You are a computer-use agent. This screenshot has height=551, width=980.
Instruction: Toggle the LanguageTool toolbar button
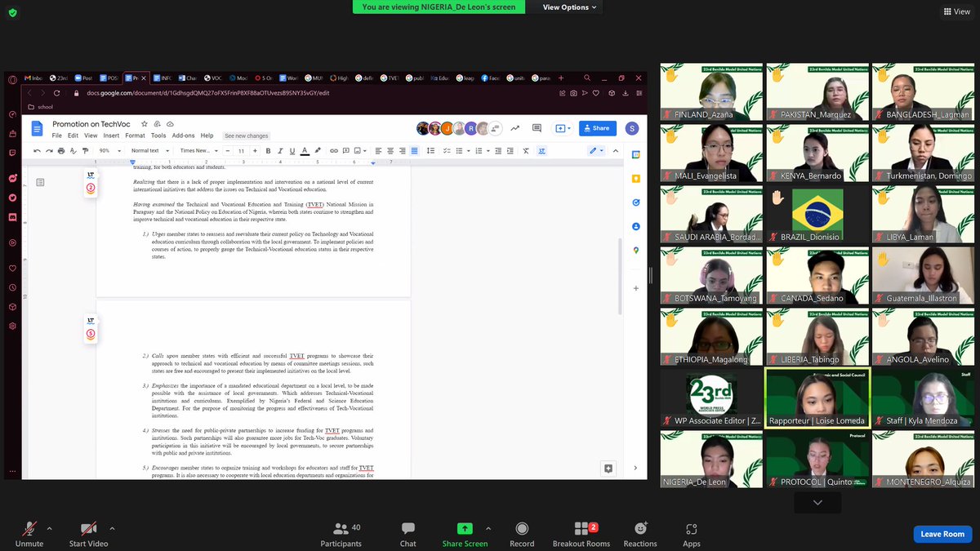[x=541, y=150]
